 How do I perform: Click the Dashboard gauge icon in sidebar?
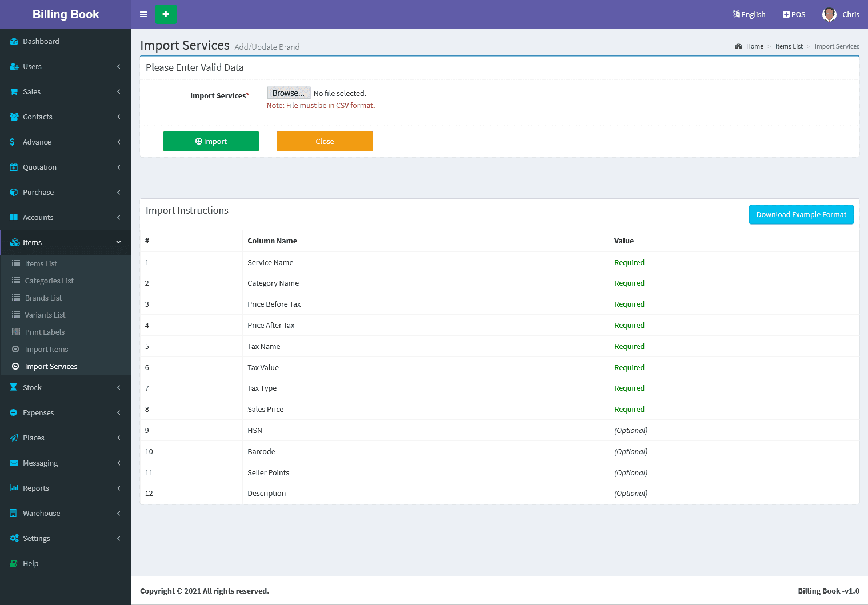14,42
